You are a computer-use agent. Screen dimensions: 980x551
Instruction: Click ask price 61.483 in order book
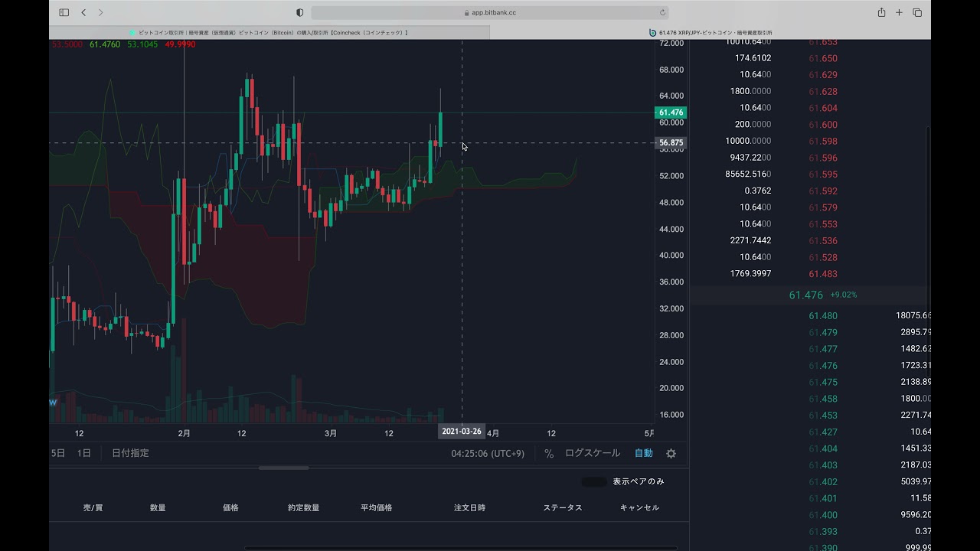click(x=823, y=274)
